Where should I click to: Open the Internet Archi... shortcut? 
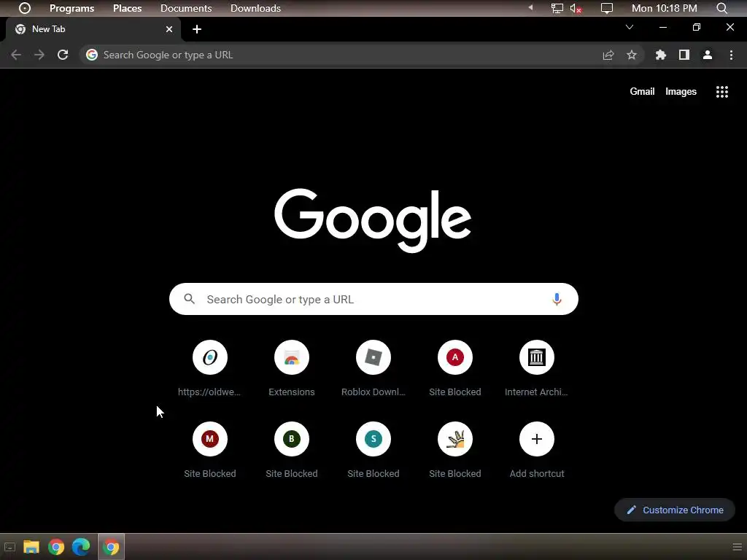tap(536, 368)
